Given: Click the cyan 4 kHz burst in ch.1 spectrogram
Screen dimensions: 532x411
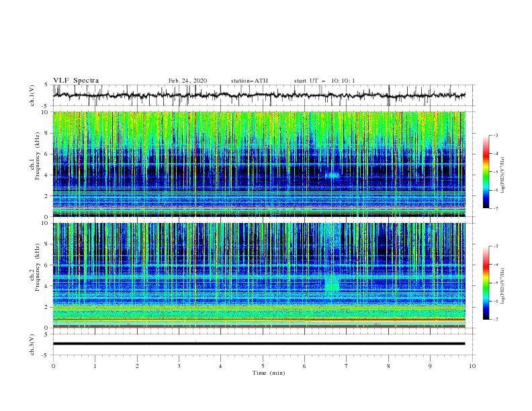Looking at the screenshot, I should pos(332,175).
